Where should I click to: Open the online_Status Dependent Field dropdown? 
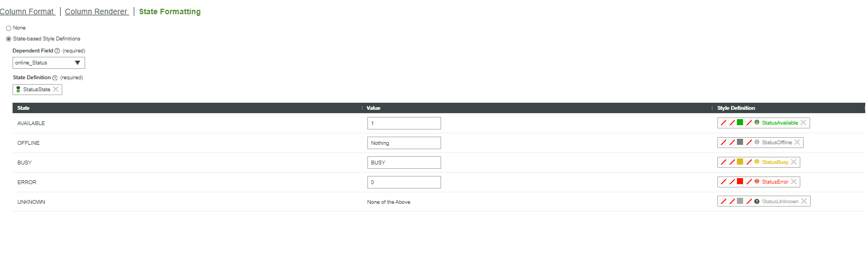(49, 63)
